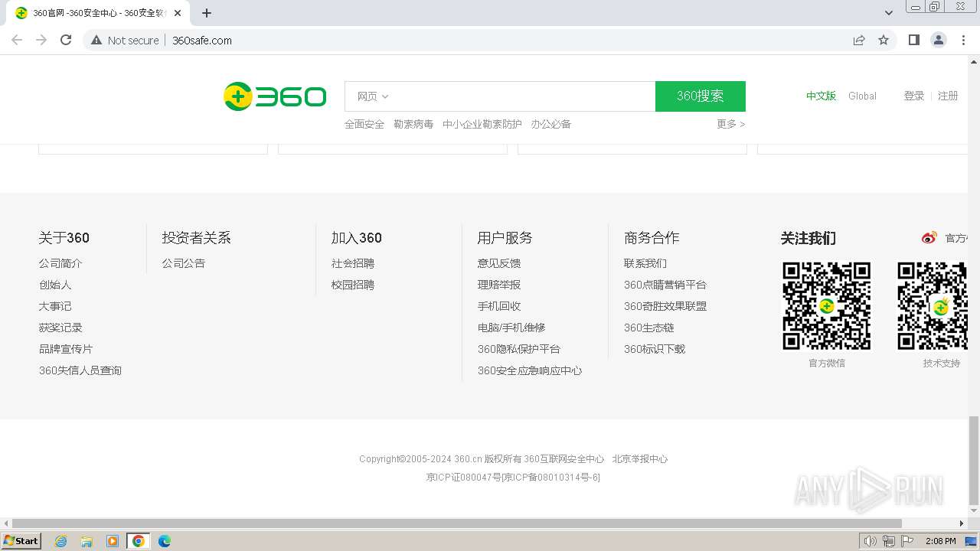Open File Explorer in taskbar
This screenshot has width=980, height=551.
(87, 541)
